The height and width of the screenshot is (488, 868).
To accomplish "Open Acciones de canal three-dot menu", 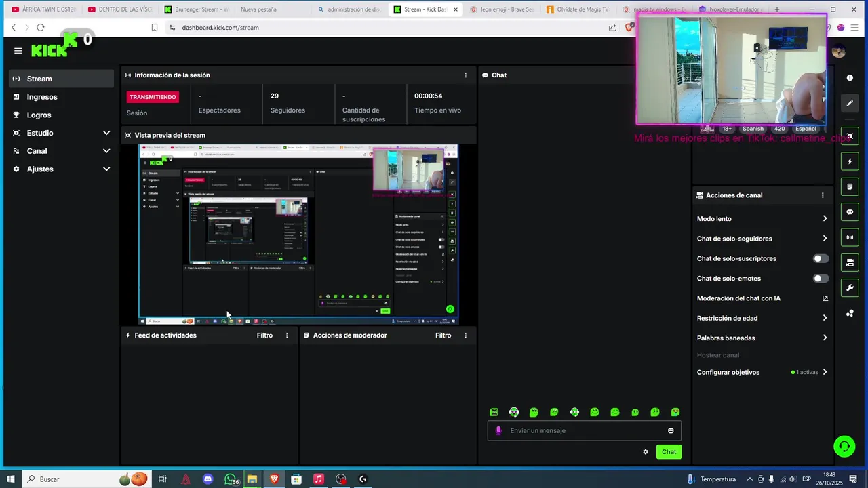I will click(x=823, y=195).
